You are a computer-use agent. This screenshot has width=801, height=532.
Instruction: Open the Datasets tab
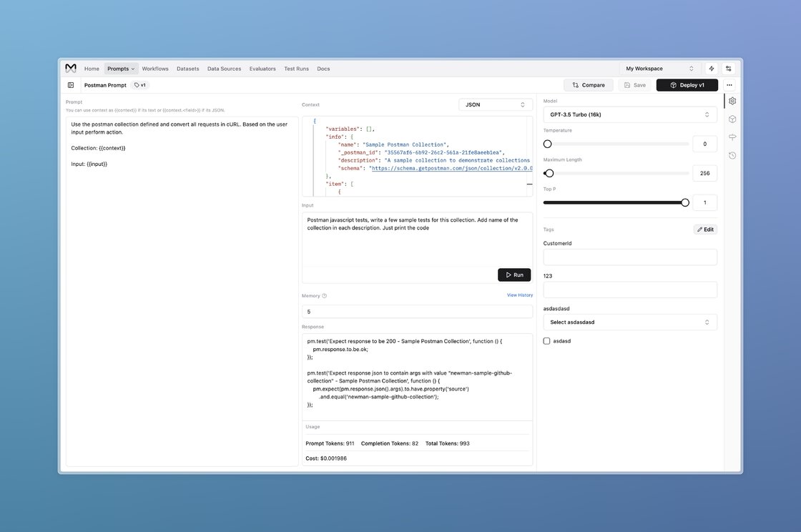coord(188,69)
